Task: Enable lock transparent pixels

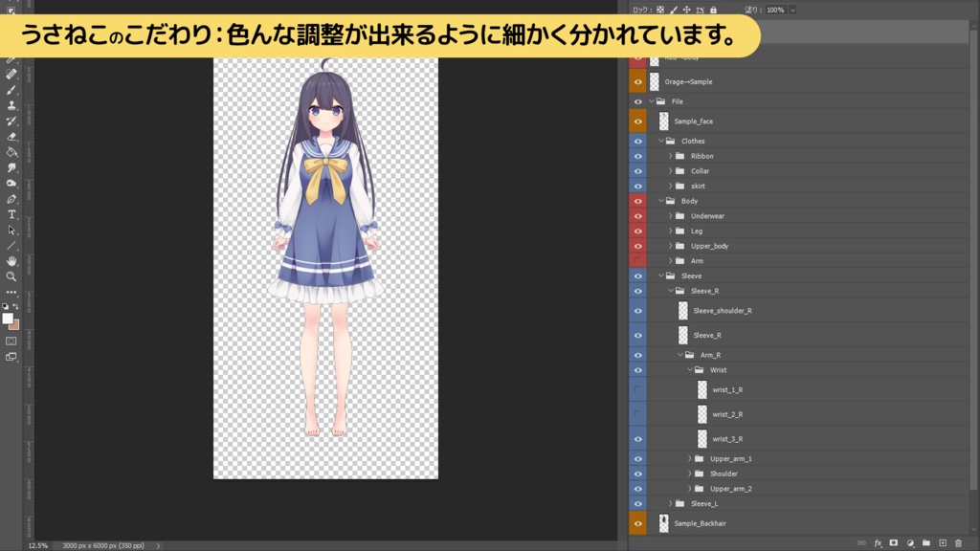Action: tap(658, 10)
